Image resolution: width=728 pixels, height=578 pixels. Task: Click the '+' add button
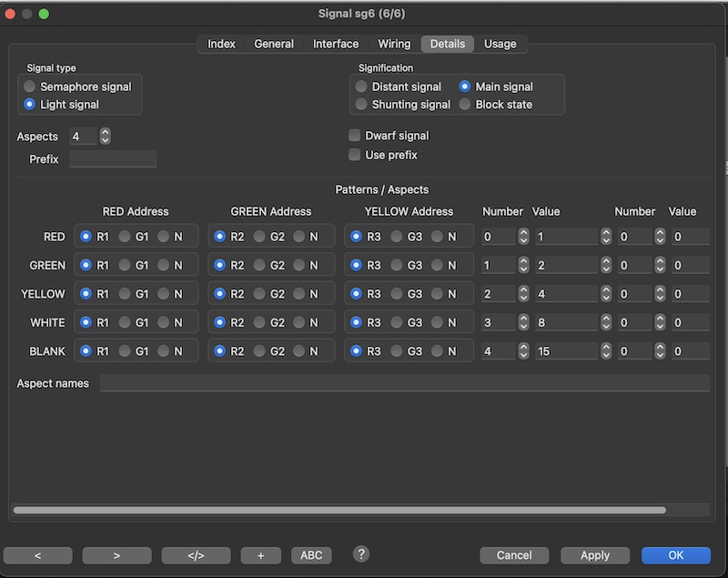261,555
